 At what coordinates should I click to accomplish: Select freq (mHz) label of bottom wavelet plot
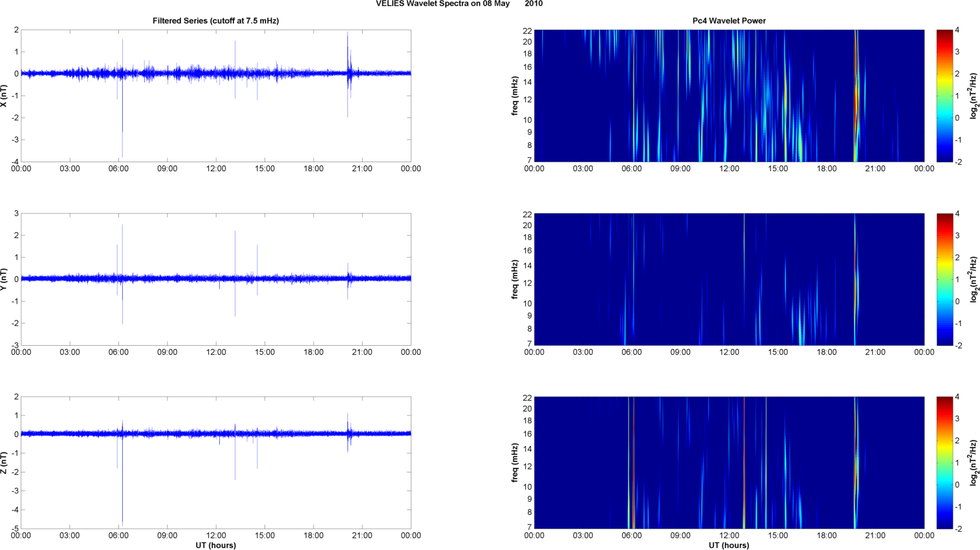point(515,463)
